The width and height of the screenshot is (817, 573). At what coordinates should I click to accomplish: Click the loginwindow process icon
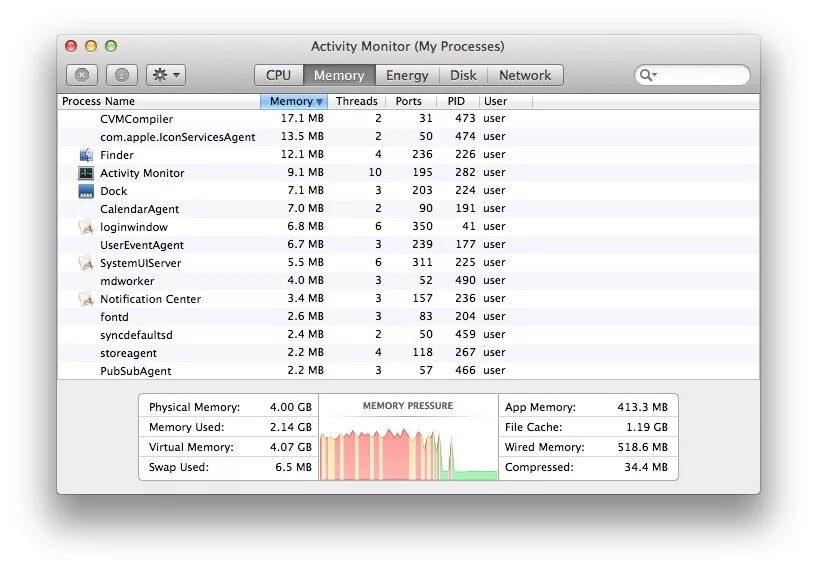86,227
